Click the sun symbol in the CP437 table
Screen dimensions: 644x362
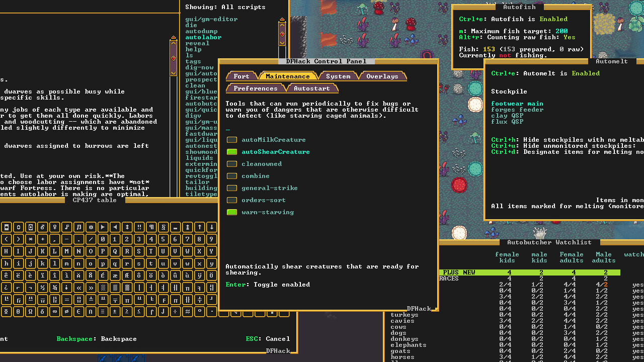[91, 228]
